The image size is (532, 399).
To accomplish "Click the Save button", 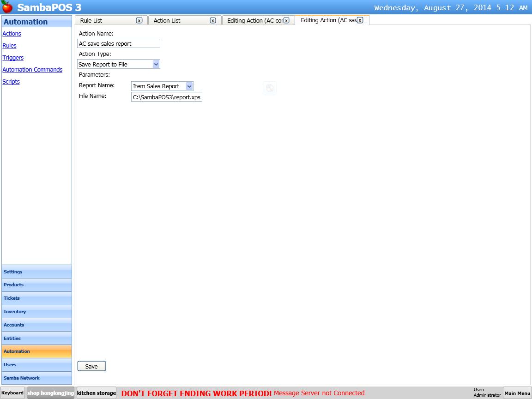I will pos(91,366).
